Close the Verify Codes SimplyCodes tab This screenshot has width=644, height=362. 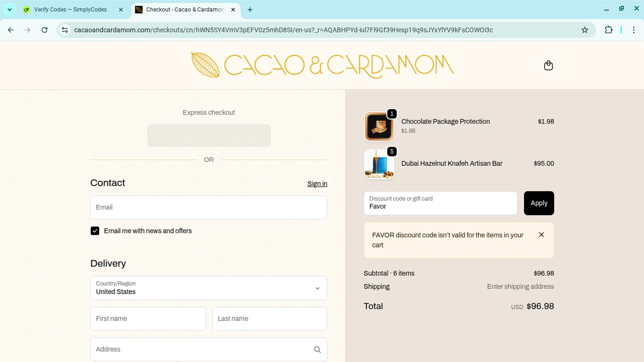121,9
